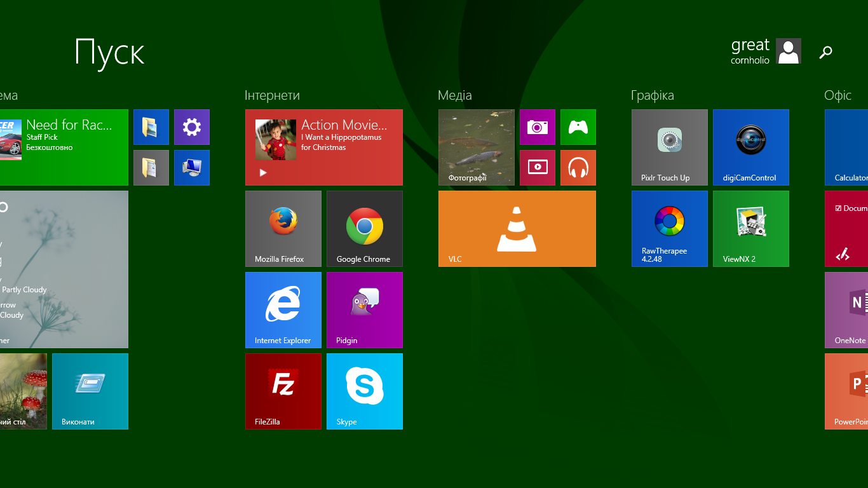Open the red Documents office tile
The image size is (868, 488).
(846, 229)
